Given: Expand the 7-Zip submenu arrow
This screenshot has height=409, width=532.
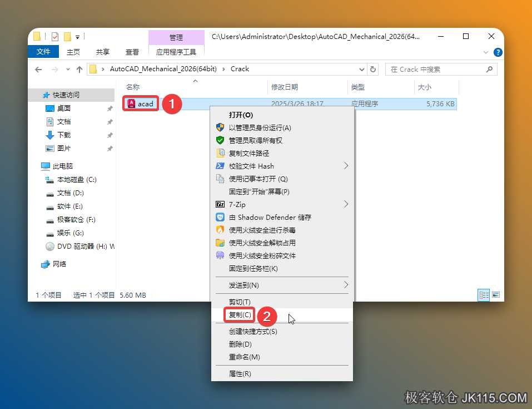Looking at the screenshot, I should [x=346, y=204].
